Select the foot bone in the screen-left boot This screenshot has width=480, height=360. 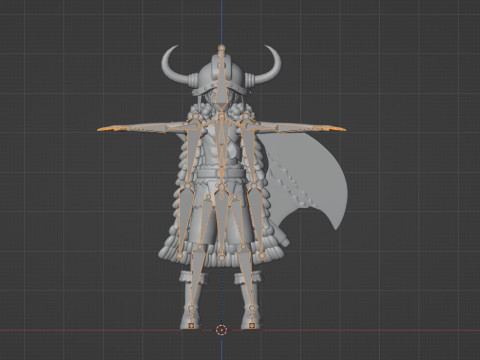(191, 317)
